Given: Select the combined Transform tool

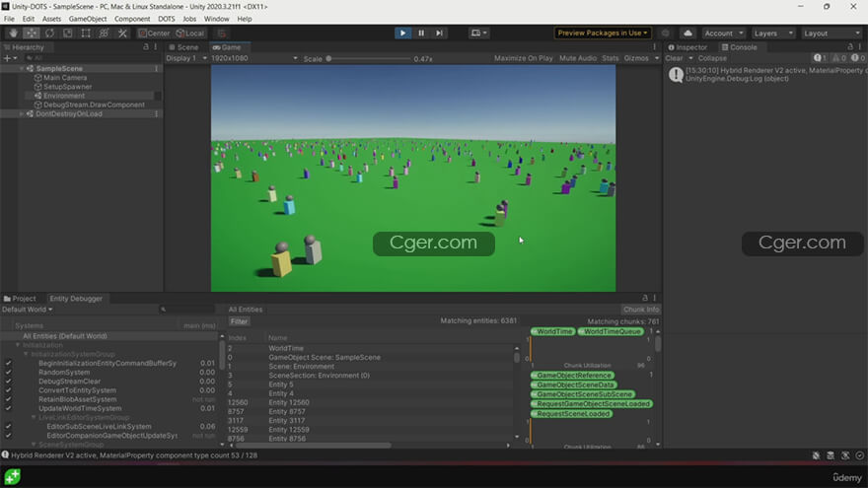Looking at the screenshot, I should coord(105,34).
